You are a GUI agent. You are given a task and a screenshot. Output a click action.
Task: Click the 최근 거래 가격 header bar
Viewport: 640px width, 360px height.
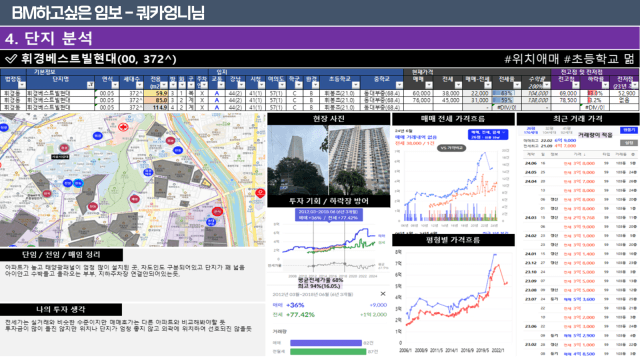[578, 119]
